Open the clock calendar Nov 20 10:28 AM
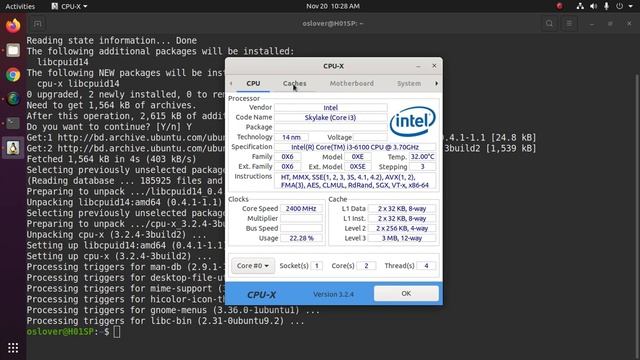 333,6
